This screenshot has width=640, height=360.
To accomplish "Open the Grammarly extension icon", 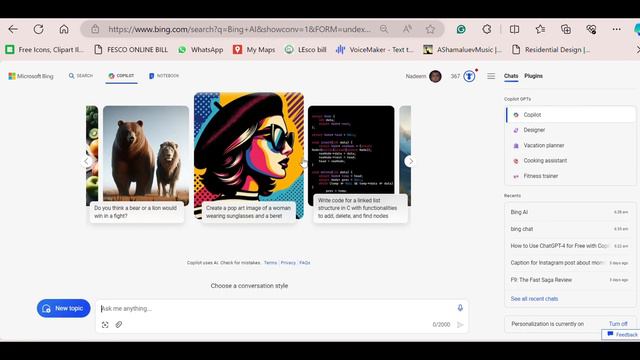I will [x=461, y=29].
